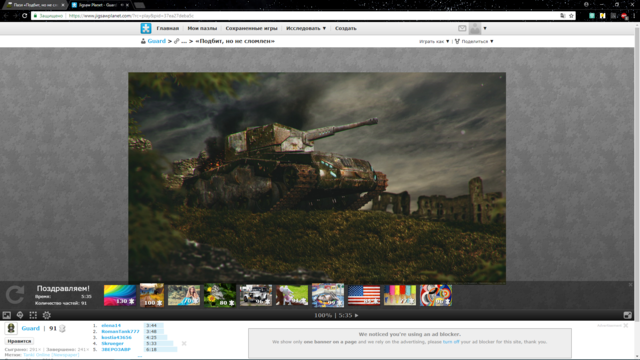Click the Нравится like button
This screenshot has width=640, height=360.
pos(19,341)
